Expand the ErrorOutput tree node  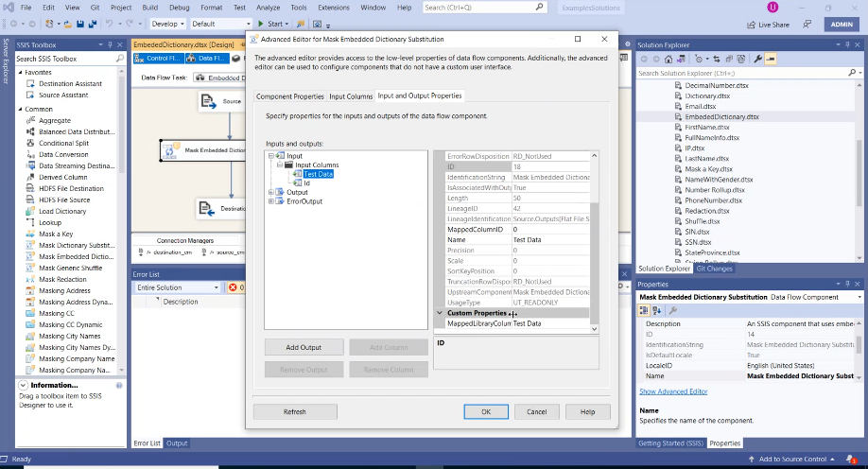[270, 201]
